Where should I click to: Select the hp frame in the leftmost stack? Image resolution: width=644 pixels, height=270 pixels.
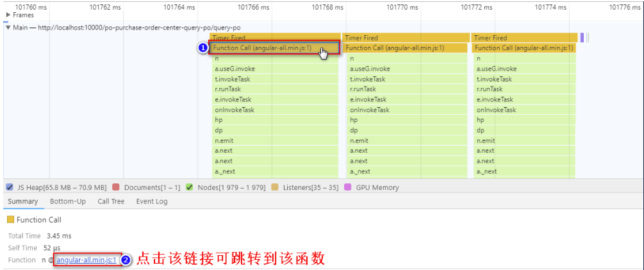275,120
